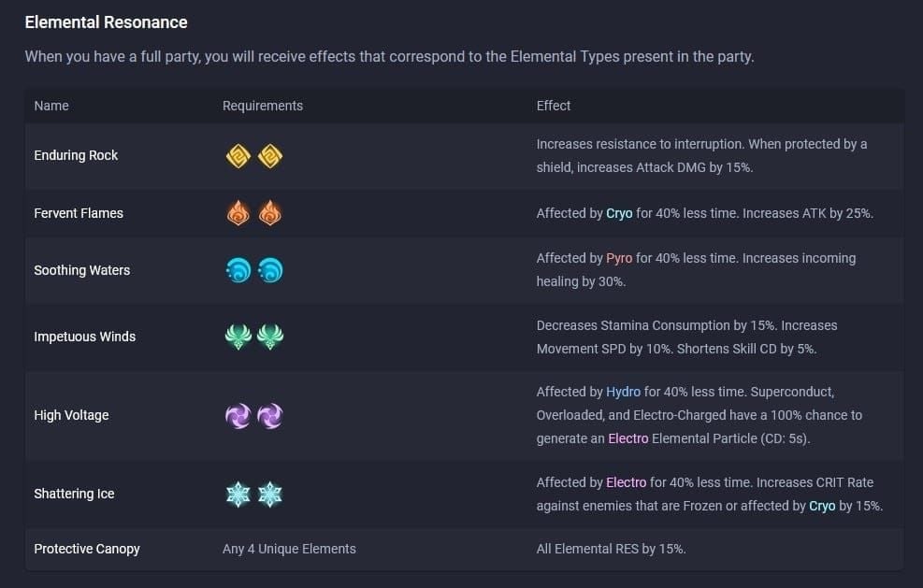The height and width of the screenshot is (588, 923).
Task: Click the Any 4 Unique Elements requirement text
Action: click(289, 549)
